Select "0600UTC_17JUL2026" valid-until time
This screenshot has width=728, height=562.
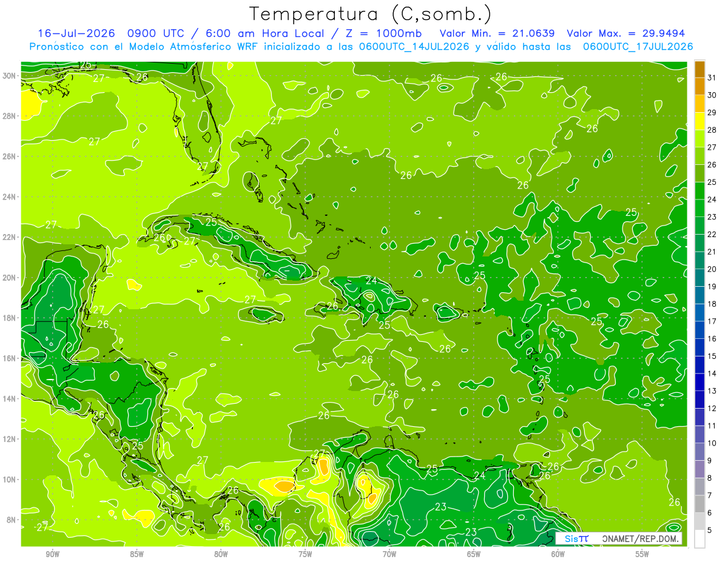pos(638,46)
